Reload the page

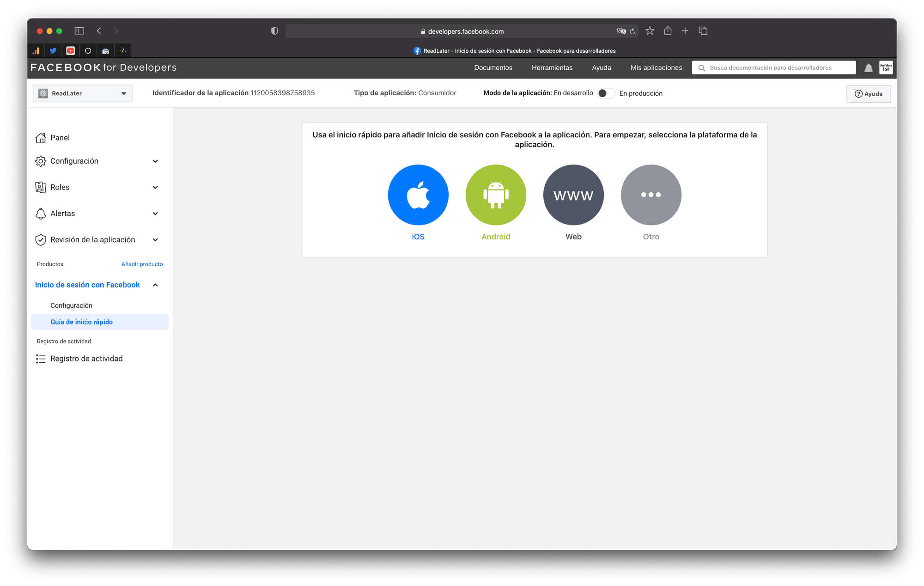point(632,31)
